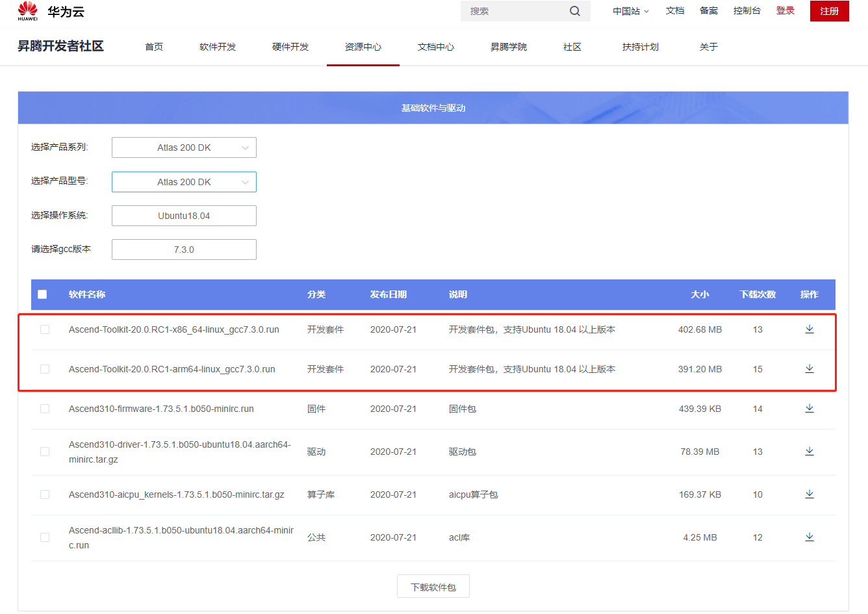The image size is (868, 614).
Task: Click file name Ascend-Toolkit-20.0.RC1-arm64-linux_gcc7.3.0.run
Action: 172,369
